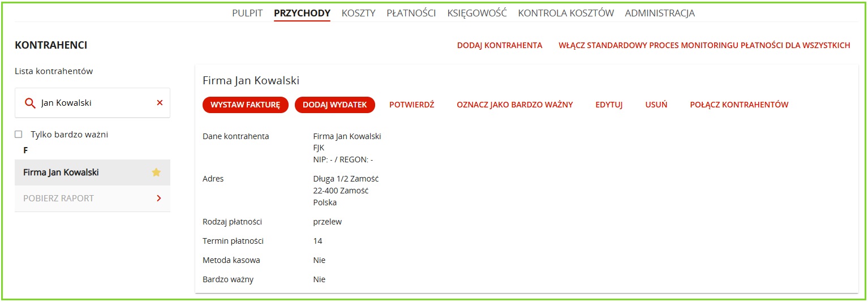Screen dimensions: 868x302
Task: Click the Edytuj link
Action: 609,105
